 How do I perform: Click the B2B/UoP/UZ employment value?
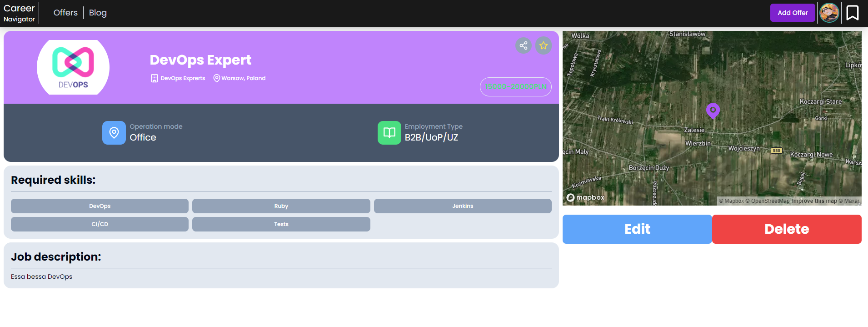431,137
